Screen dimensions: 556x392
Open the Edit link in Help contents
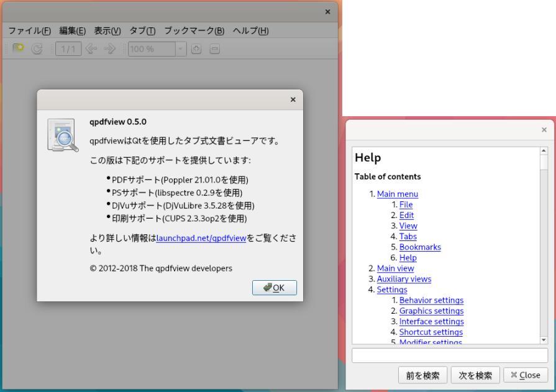coord(406,216)
